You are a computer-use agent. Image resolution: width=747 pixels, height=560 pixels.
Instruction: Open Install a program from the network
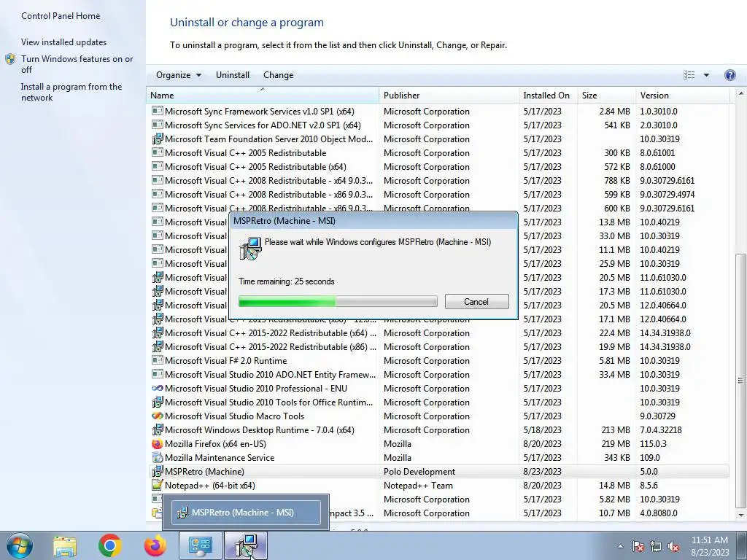[x=71, y=92]
